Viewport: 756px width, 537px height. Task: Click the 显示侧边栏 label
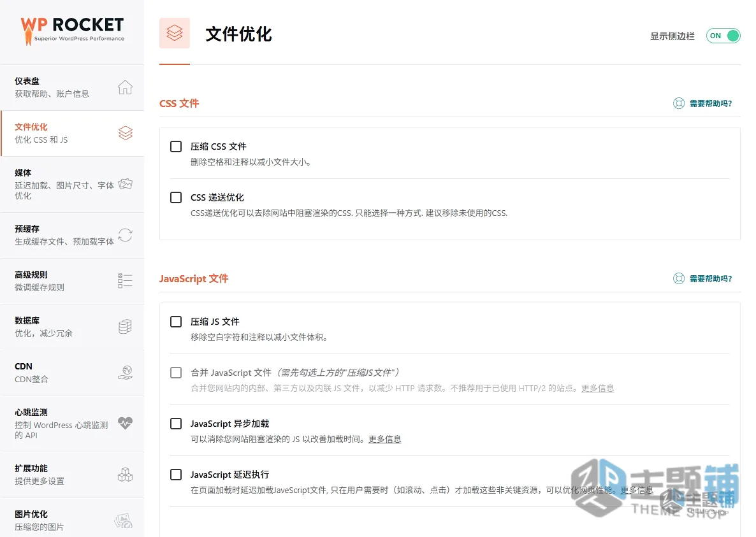coord(672,36)
